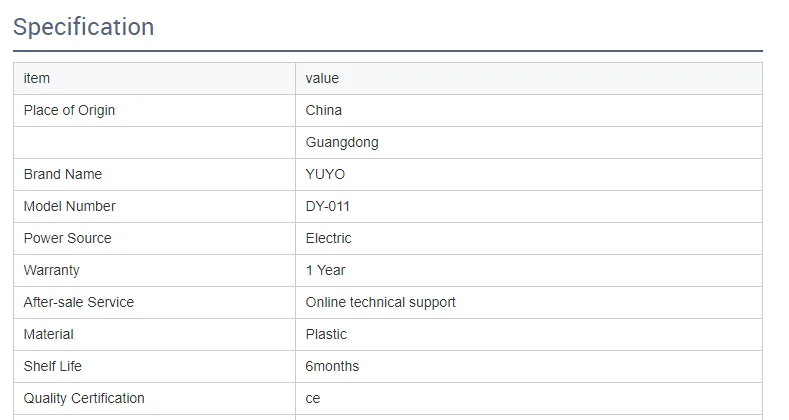This screenshot has height=420, width=789.
Task: Click the Quality Certification label
Action: pyautogui.click(x=84, y=398)
